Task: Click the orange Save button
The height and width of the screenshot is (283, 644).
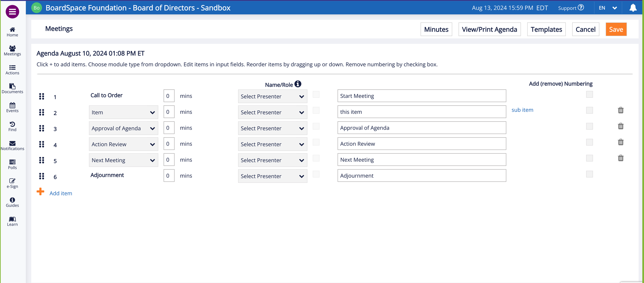Action: (x=616, y=29)
